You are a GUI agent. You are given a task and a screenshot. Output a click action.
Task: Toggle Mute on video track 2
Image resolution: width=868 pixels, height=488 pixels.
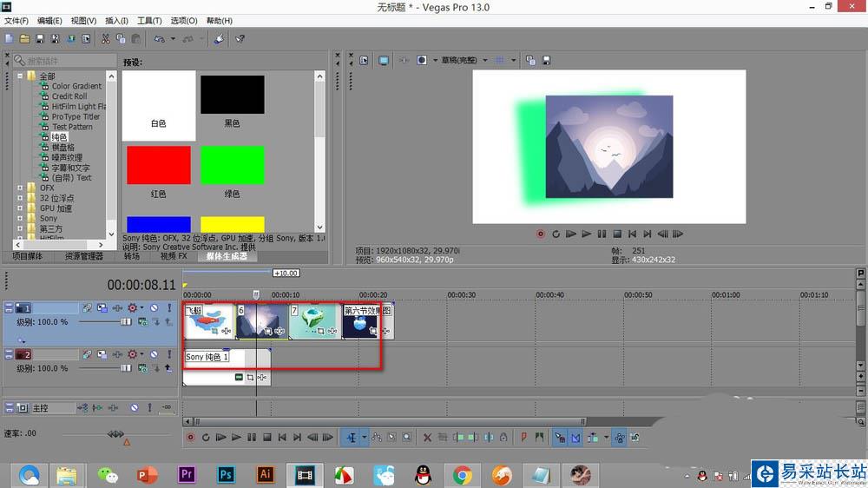[x=154, y=354]
